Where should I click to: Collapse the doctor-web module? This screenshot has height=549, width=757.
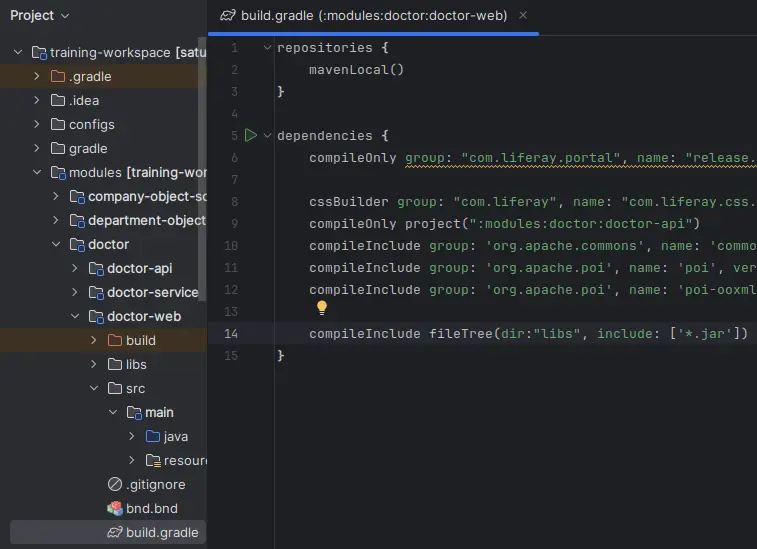tap(75, 316)
